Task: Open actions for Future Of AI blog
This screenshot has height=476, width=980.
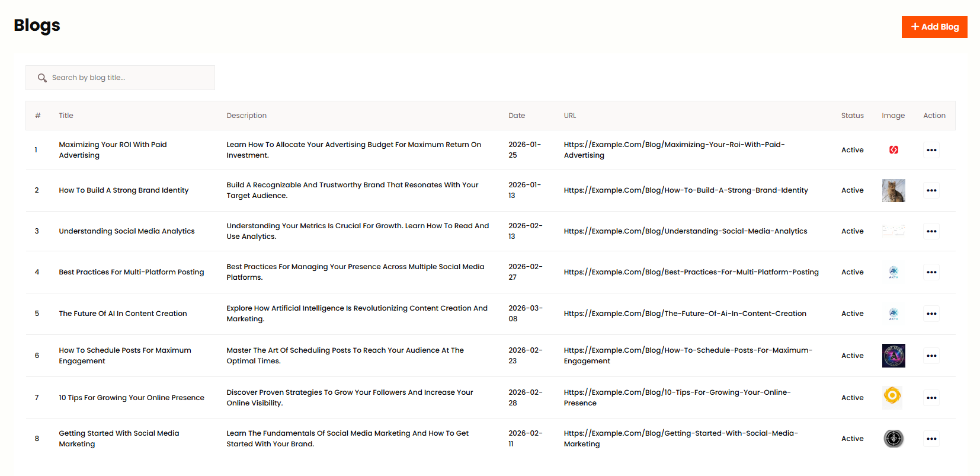Action: point(931,314)
